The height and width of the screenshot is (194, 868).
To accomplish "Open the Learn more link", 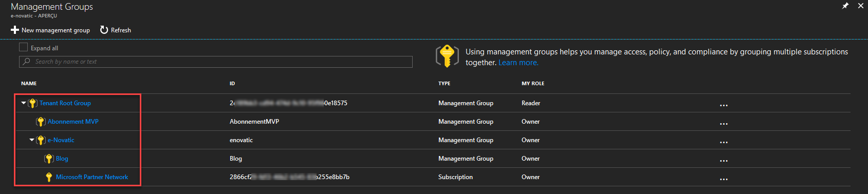I will click(519, 63).
